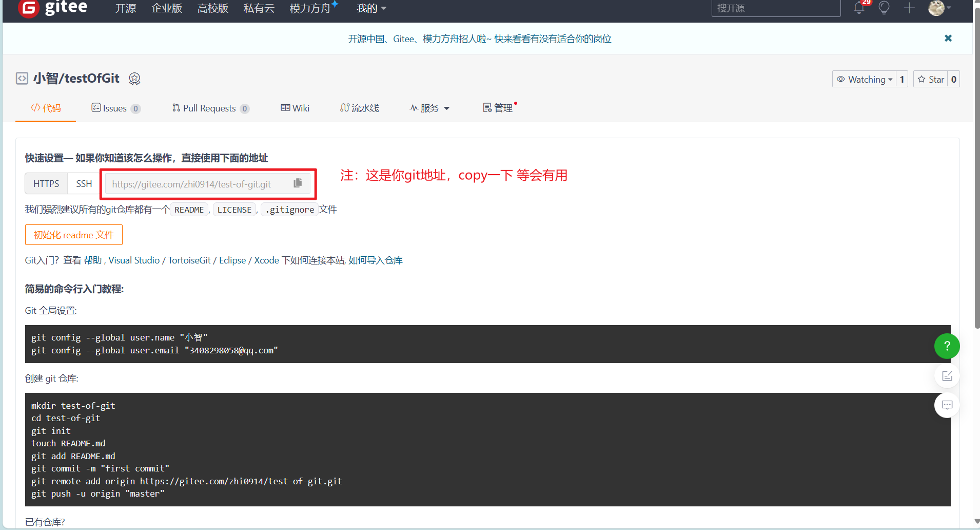Open the 小智/testOfGit repository title link
The width and height of the screenshot is (980, 530).
coord(76,78)
